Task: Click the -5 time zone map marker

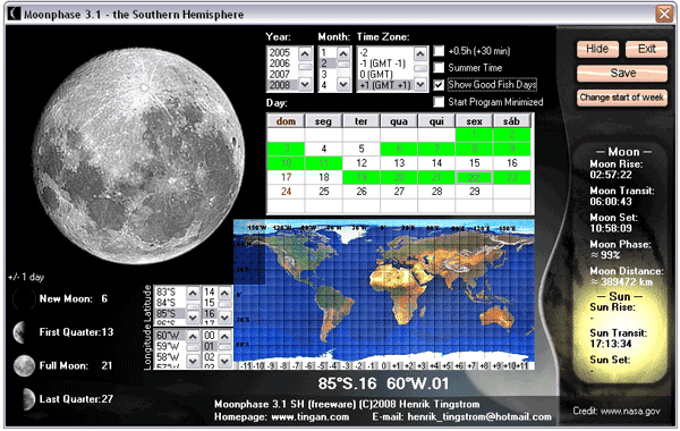Action: (x=322, y=366)
